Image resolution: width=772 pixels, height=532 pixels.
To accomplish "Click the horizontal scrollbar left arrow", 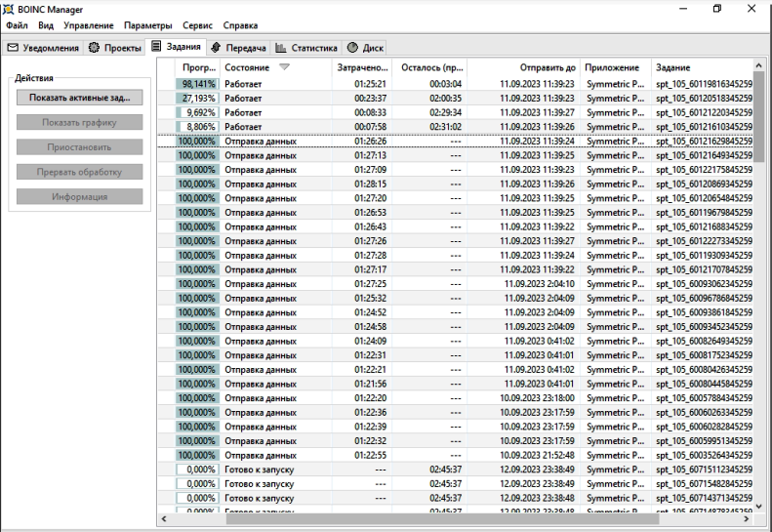I will [x=164, y=518].
